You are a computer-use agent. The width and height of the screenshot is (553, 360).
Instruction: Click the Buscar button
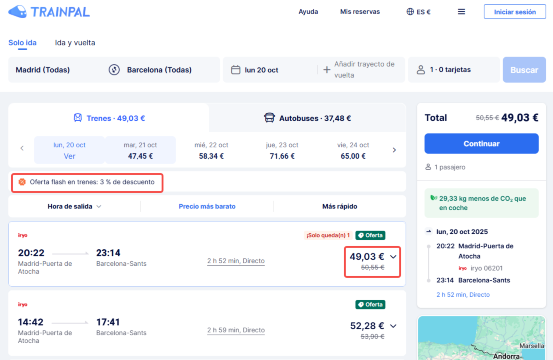pos(524,70)
